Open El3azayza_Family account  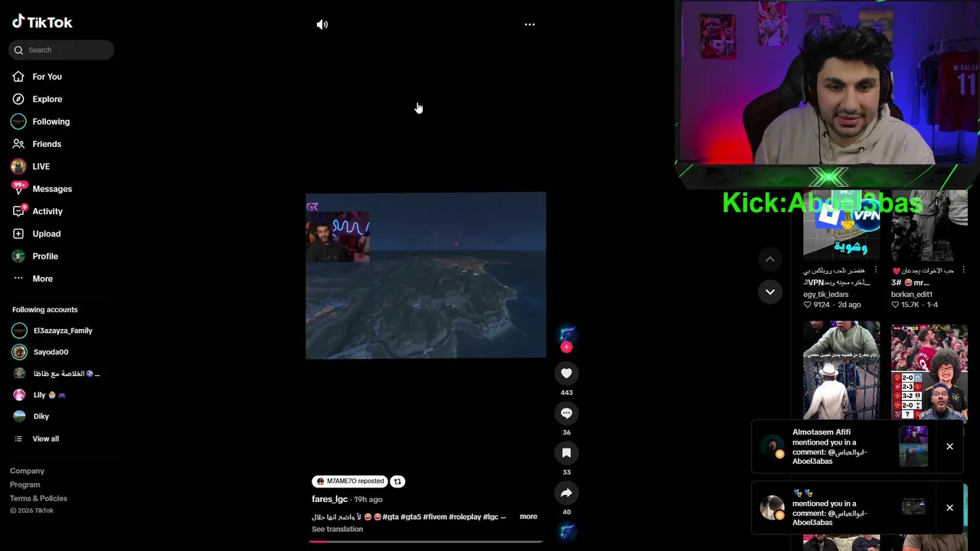point(61,331)
